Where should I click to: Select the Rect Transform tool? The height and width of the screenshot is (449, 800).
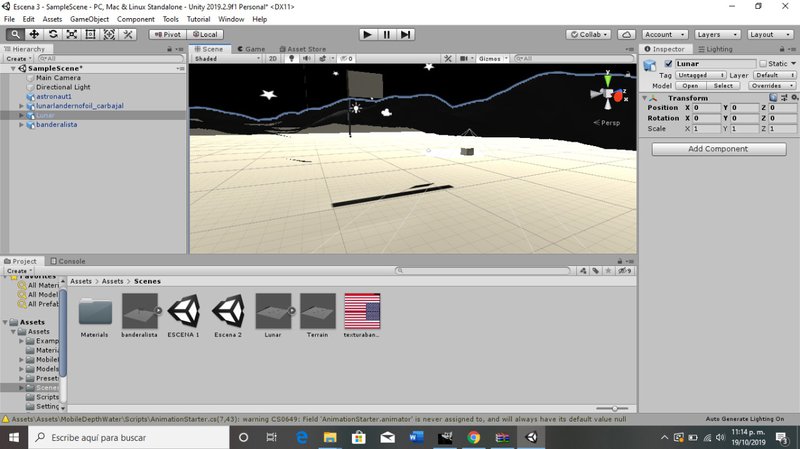[x=90, y=34]
